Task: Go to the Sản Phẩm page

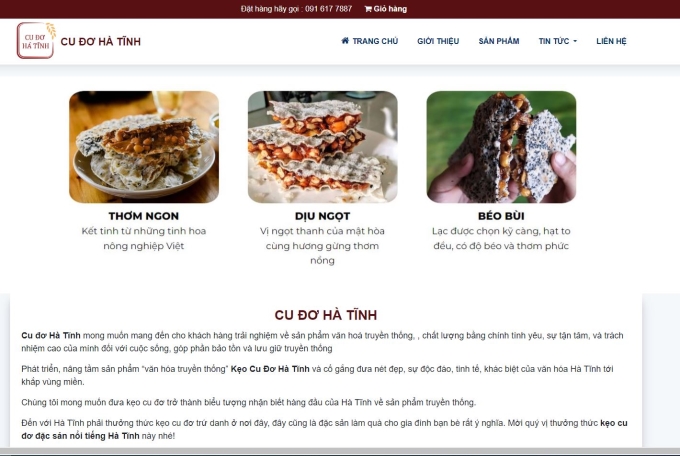Action: point(499,41)
